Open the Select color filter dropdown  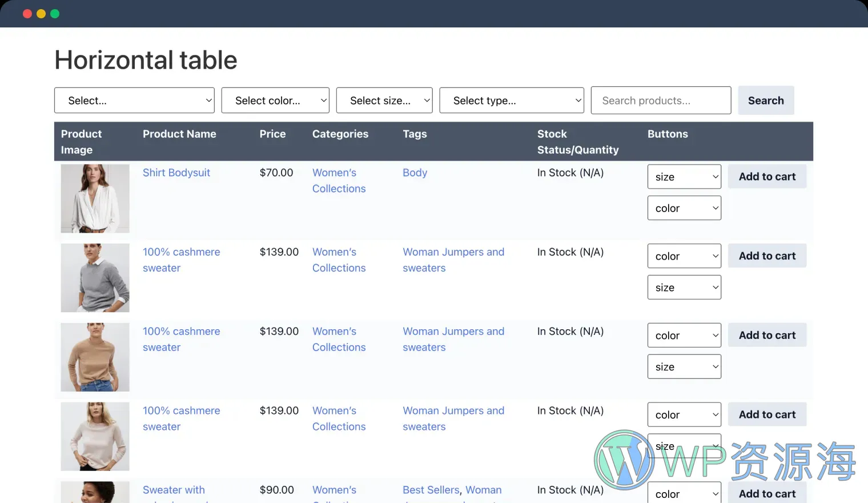tap(275, 101)
